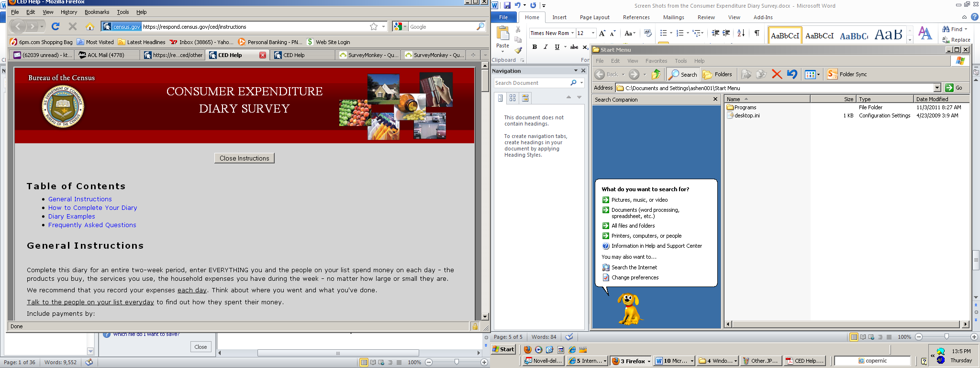980x368 pixels.
Task: Open Navigation pane options dropdown arrow
Action: coord(576,70)
